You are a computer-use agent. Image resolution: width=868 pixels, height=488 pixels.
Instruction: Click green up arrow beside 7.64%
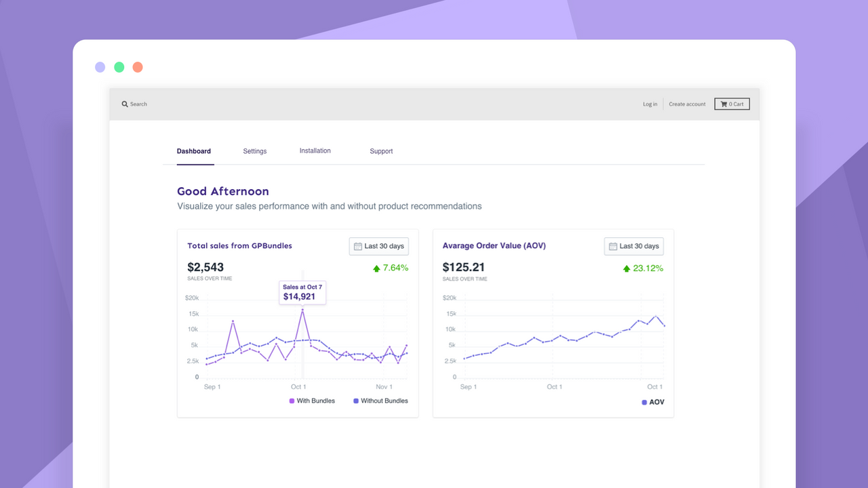coord(376,268)
